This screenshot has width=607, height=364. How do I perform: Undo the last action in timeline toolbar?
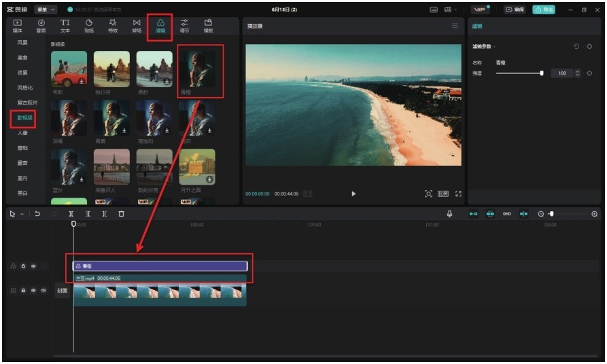(37, 213)
